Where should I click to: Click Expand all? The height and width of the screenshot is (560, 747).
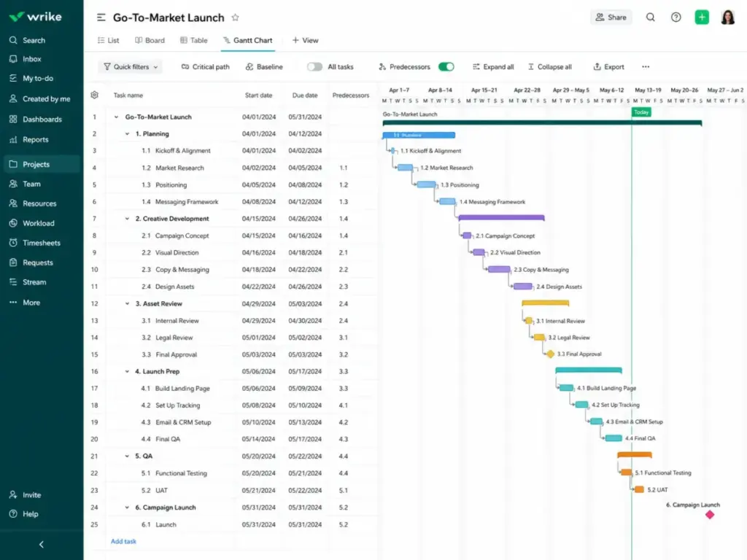493,66
